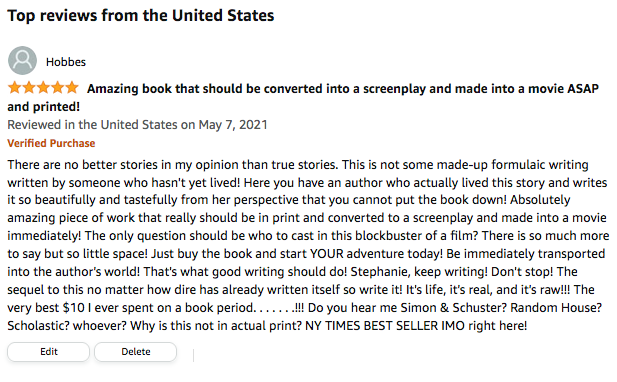
Task: Click the Verified Purchase label
Action: pos(51,143)
